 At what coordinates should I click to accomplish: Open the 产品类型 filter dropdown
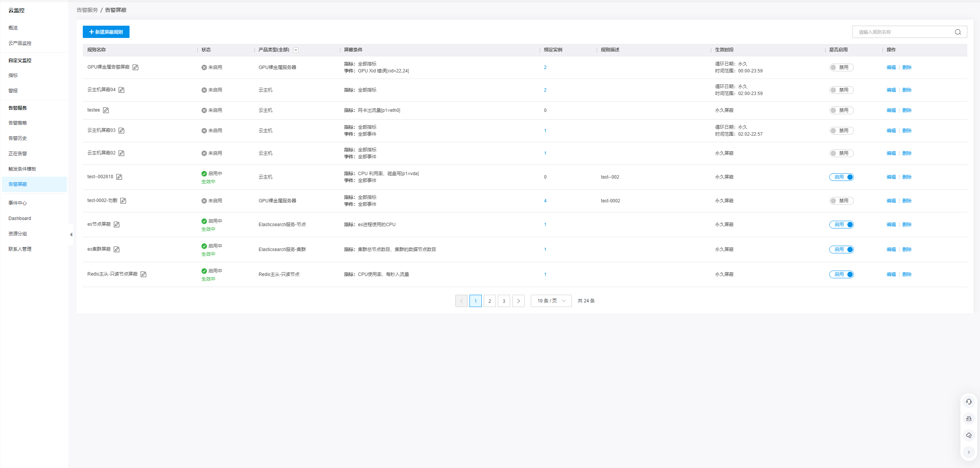[x=295, y=50]
